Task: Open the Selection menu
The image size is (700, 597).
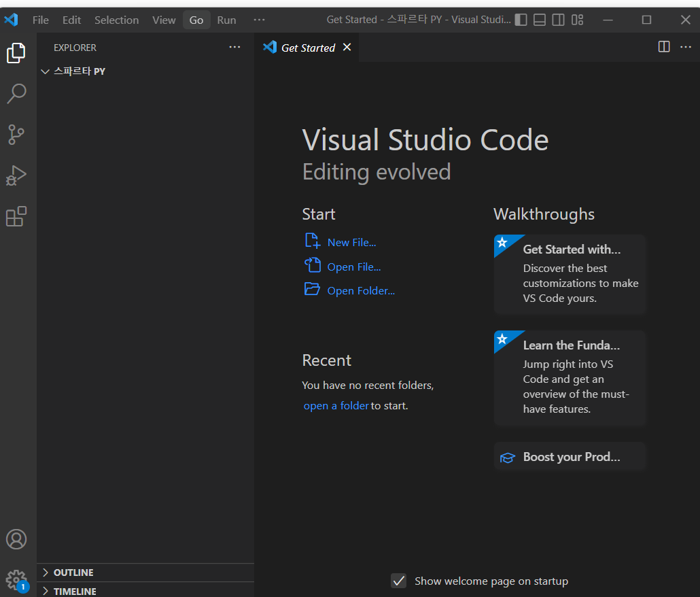Action: [116, 20]
